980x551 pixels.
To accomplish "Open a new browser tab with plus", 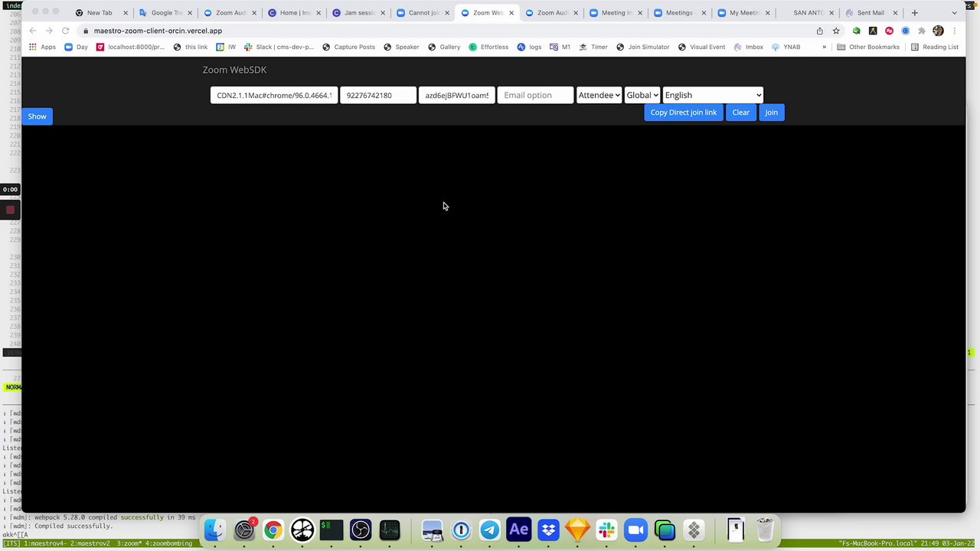I will [914, 13].
